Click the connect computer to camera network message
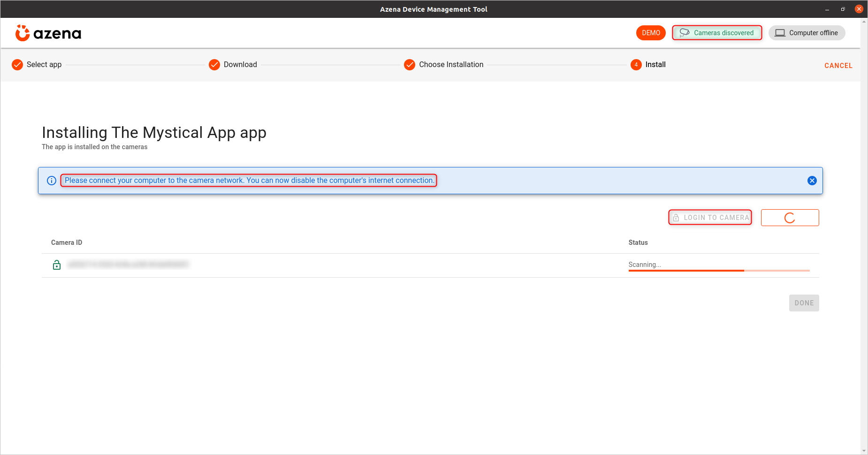Screen dimensions: 868x455 coord(249,181)
